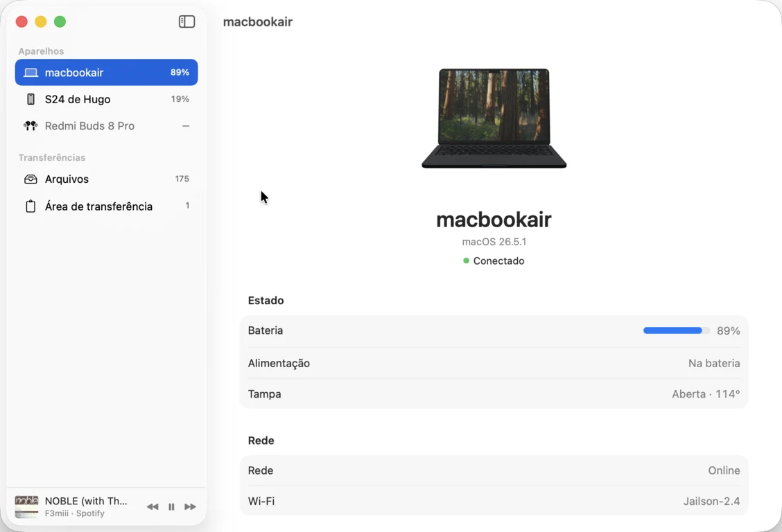Open the Arquivos transfers section

(106, 179)
